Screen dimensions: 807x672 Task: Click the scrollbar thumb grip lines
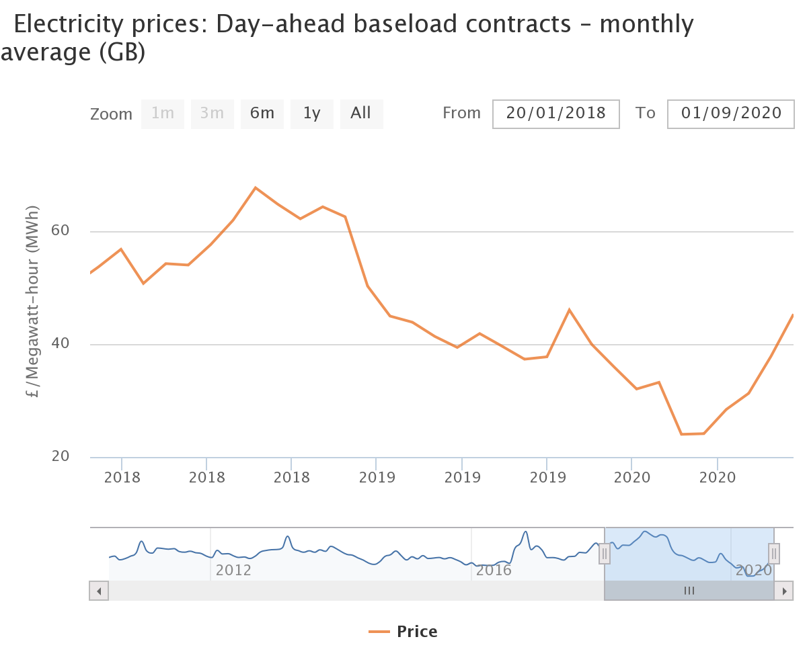coord(689,591)
